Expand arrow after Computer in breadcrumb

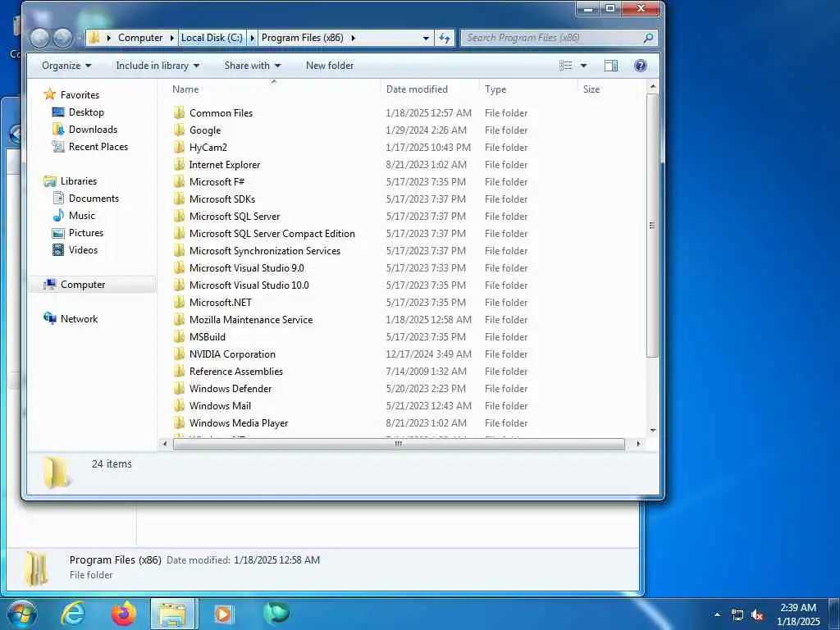172,38
